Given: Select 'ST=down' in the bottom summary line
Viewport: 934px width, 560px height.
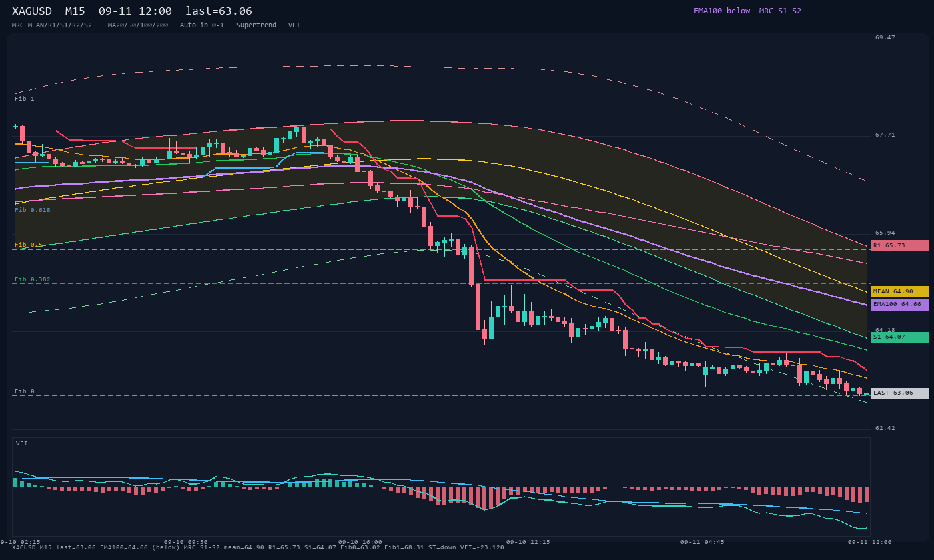Looking at the screenshot, I should pyautogui.click(x=442, y=547).
